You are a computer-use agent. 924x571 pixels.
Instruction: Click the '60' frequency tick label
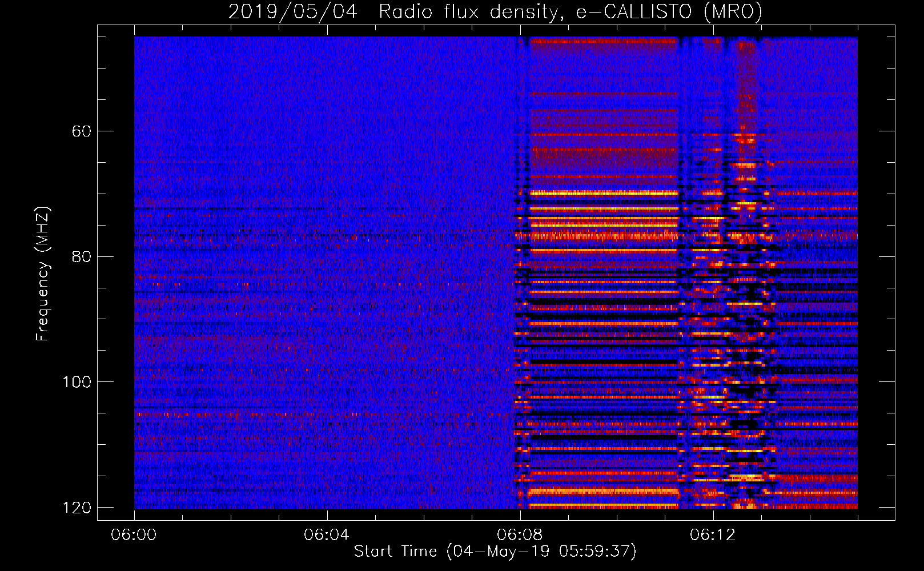click(82, 131)
